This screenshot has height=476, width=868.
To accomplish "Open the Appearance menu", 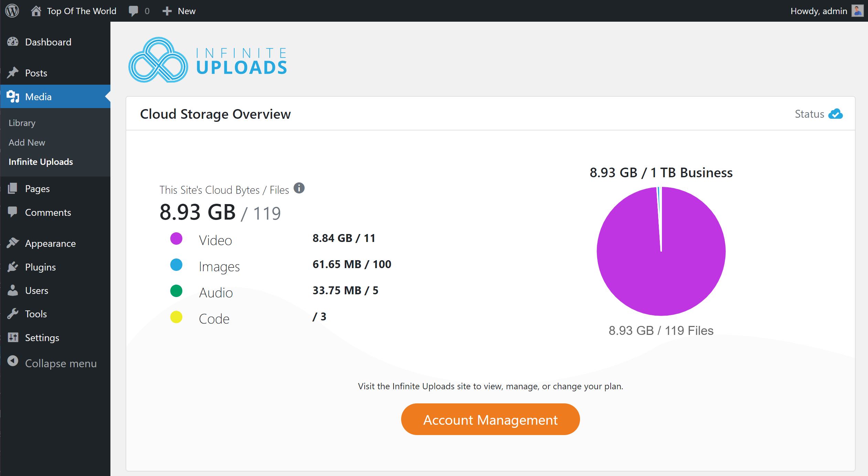I will click(55, 243).
